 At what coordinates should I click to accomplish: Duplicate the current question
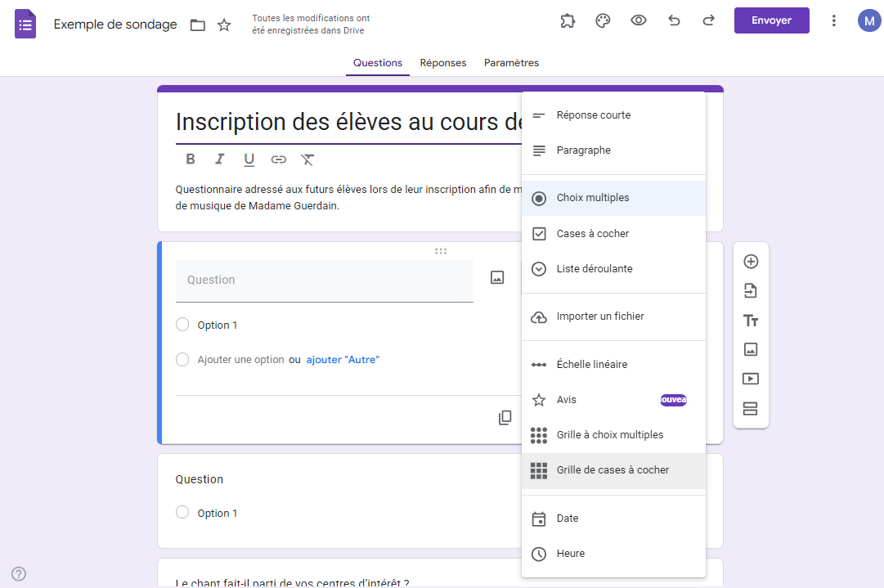point(505,417)
